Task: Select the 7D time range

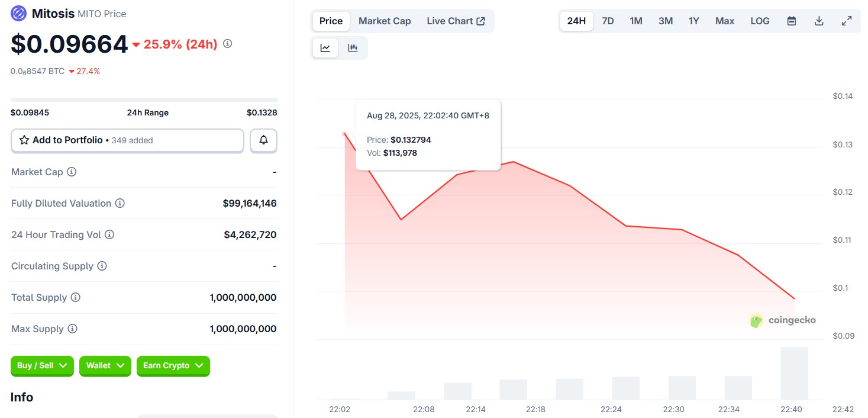Action: coord(608,21)
